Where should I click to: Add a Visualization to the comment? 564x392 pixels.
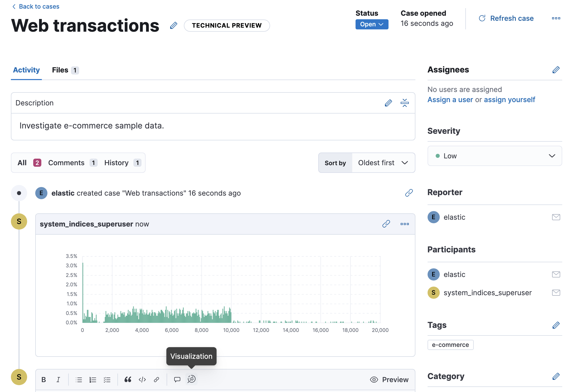click(x=191, y=379)
